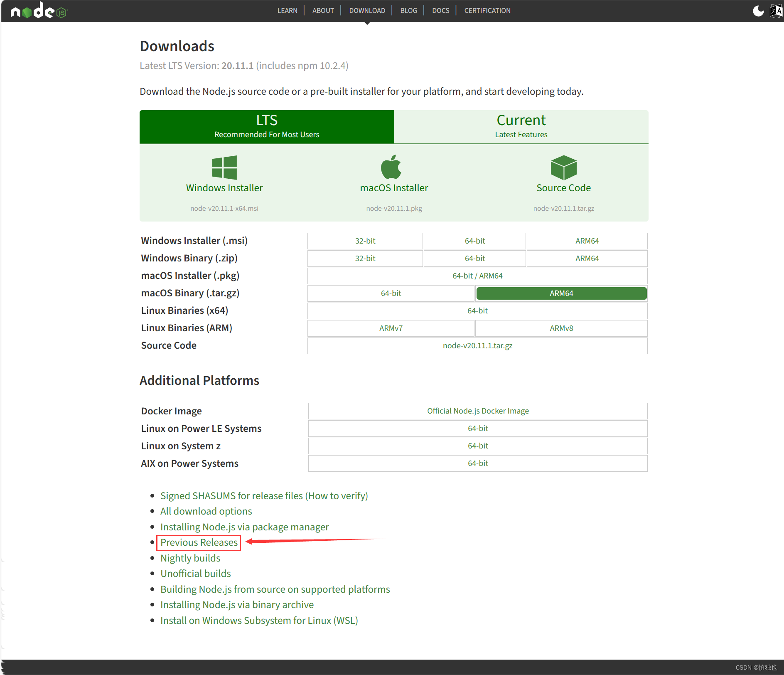
Task: Click the macOS Installer link text
Action: (x=394, y=188)
